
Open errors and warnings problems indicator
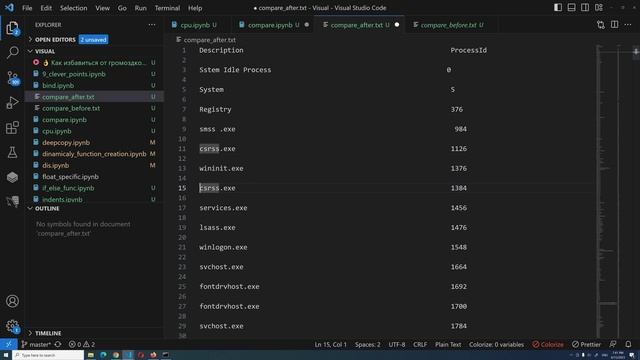pos(82,344)
